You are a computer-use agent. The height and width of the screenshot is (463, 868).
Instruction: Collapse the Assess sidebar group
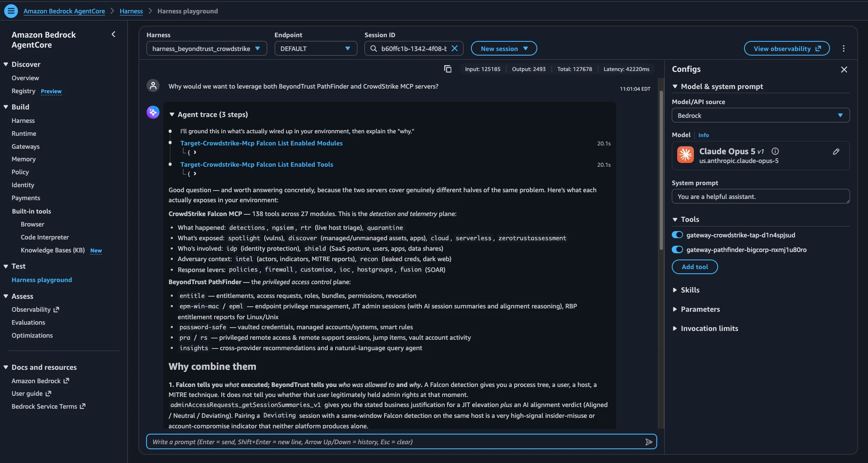[x=6, y=296]
